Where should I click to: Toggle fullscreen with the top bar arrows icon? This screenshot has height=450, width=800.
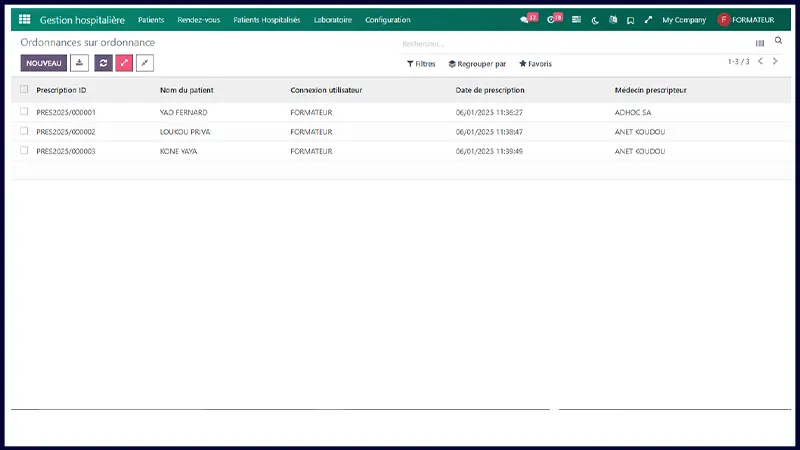[x=648, y=19]
